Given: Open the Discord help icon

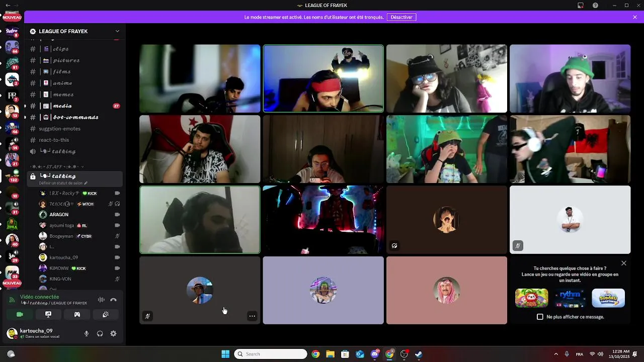Looking at the screenshot, I should [x=596, y=6].
